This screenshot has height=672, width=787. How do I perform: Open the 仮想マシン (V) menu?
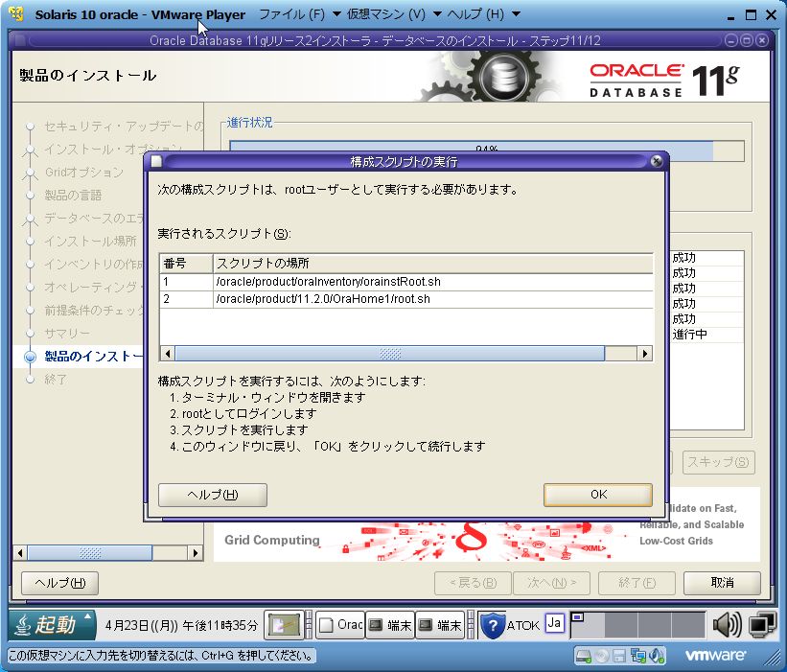click(x=386, y=14)
